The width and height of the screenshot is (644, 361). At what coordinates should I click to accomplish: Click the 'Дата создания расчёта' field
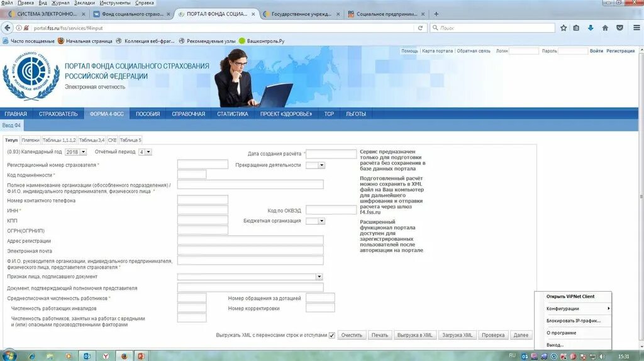coord(331,153)
